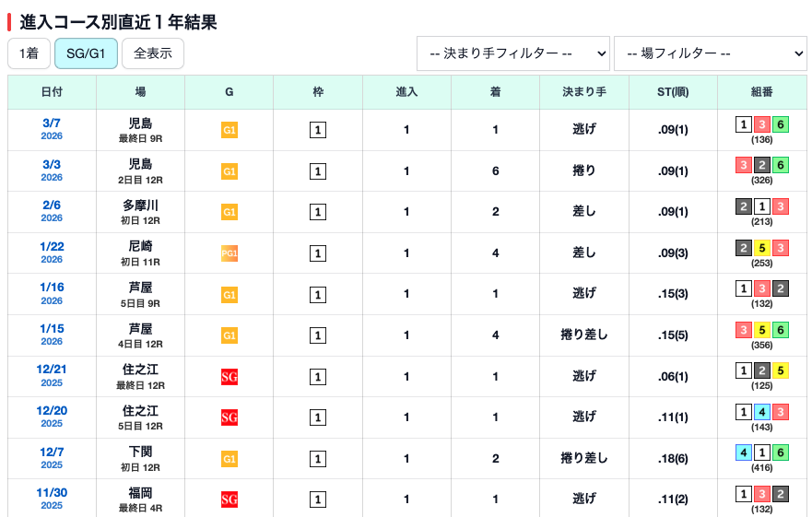
Task: Open the 決まり手フィルター dropdown
Action: click(512, 53)
